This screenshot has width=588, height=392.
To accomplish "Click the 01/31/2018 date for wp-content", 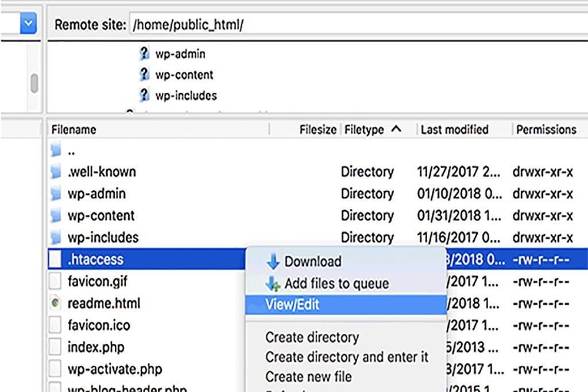I will click(459, 215).
